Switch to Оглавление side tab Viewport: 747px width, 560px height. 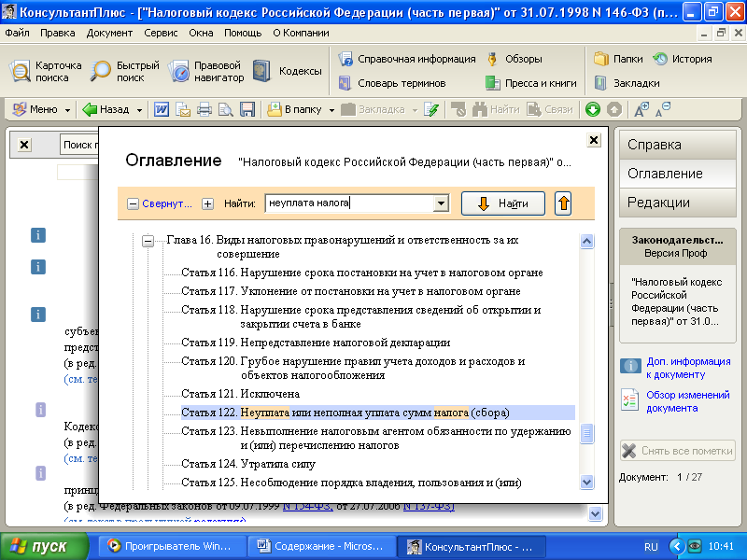(x=678, y=174)
